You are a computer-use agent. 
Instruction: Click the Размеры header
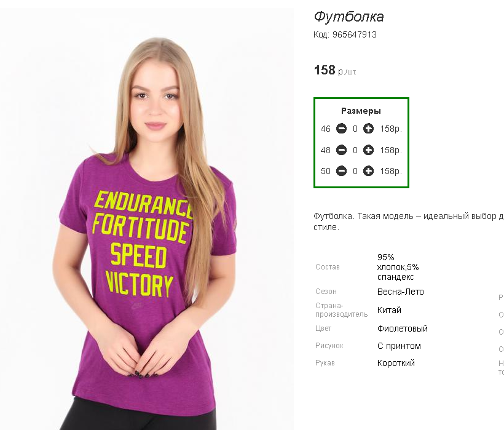(x=361, y=111)
